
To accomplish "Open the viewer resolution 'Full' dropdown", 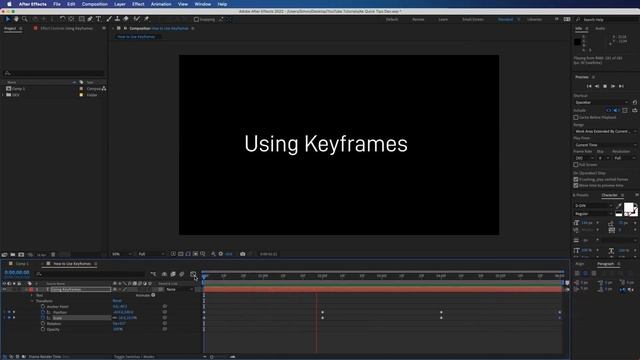I will (x=151, y=254).
